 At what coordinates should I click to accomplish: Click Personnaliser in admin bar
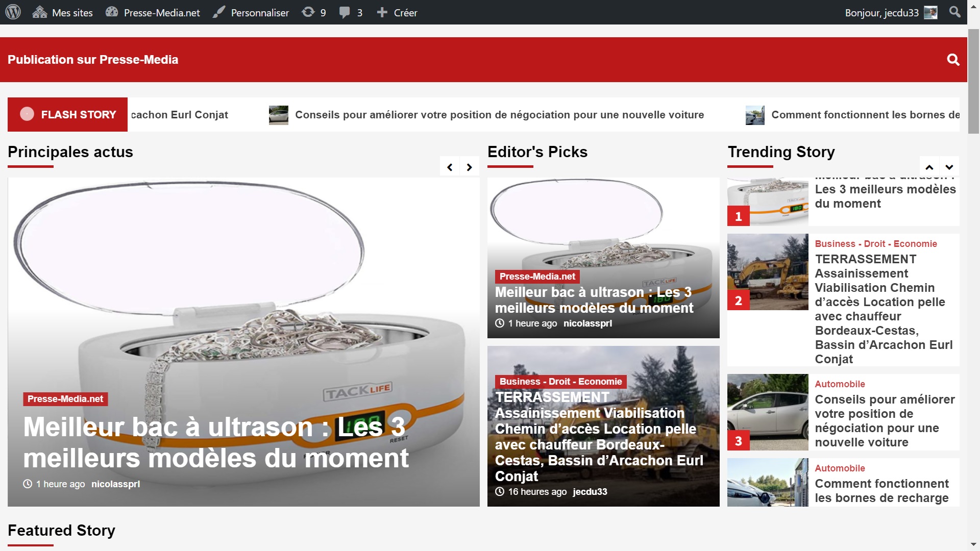point(251,12)
